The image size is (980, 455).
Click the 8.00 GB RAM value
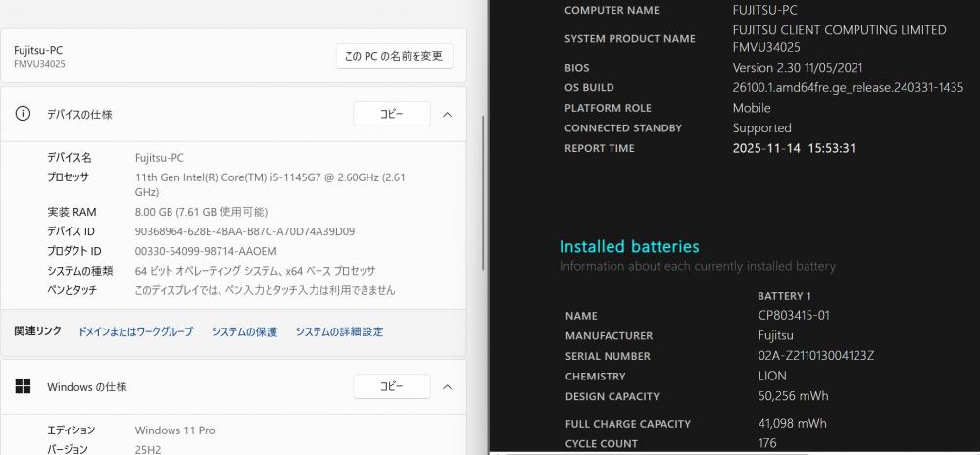[x=201, y=212]
